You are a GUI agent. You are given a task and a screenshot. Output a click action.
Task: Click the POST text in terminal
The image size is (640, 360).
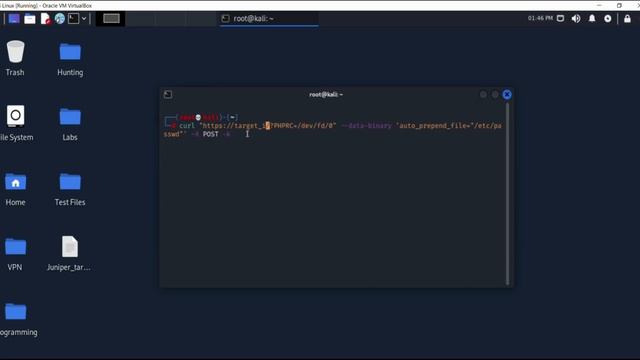(x=211, y=134)
